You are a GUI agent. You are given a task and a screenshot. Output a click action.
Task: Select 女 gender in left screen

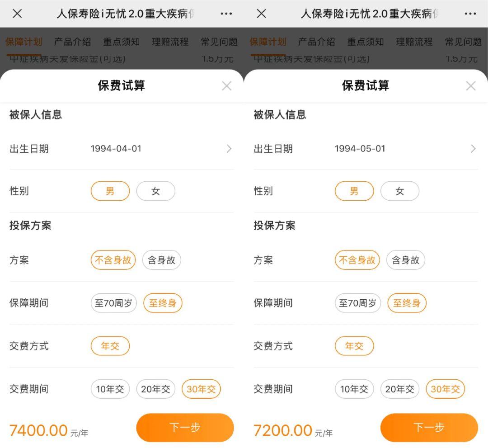(155, 191)
